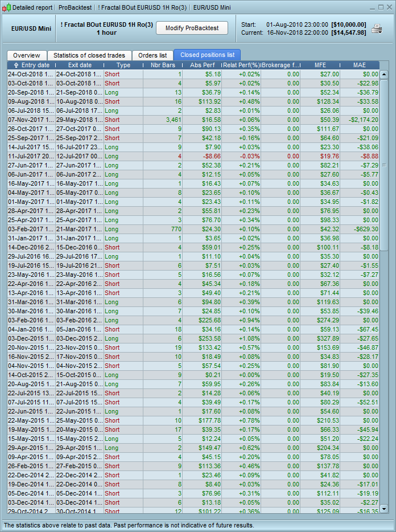Image resolution: width=396 pixels, height=532 pixels.
Task: Click the exit date 29-May-2018 cell
Action: [80, 120]
